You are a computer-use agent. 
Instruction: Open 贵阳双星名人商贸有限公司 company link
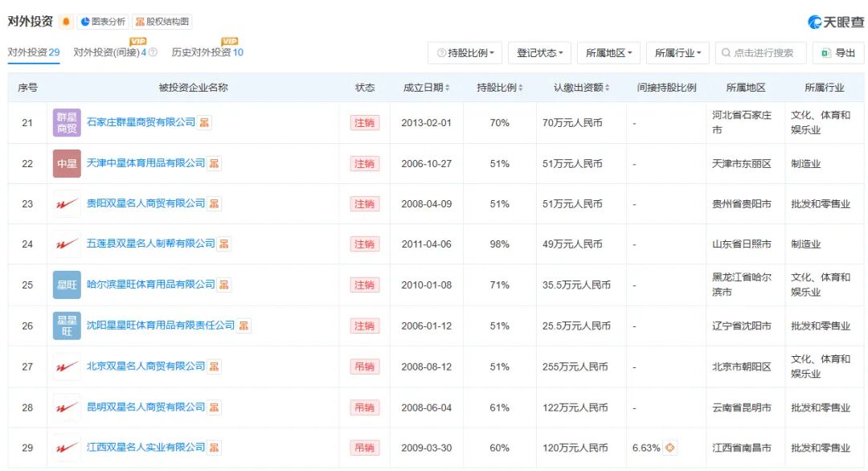tap(146, 203)
